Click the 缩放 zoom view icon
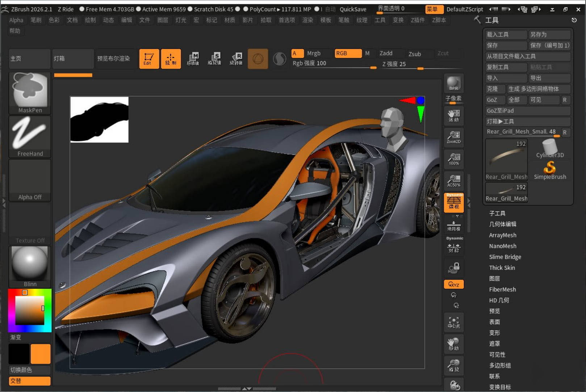The image size is (586, 392). point(453,366)
